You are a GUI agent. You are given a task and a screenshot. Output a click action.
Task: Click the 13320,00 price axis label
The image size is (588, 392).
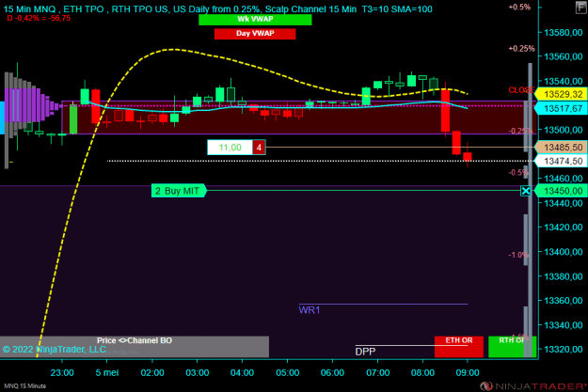point(564,350)
